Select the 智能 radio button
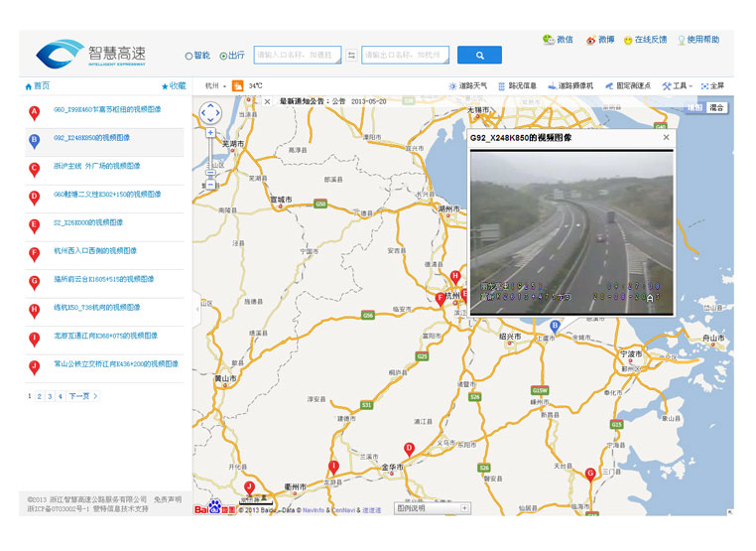The image size is (756, 551). [189, 56]
